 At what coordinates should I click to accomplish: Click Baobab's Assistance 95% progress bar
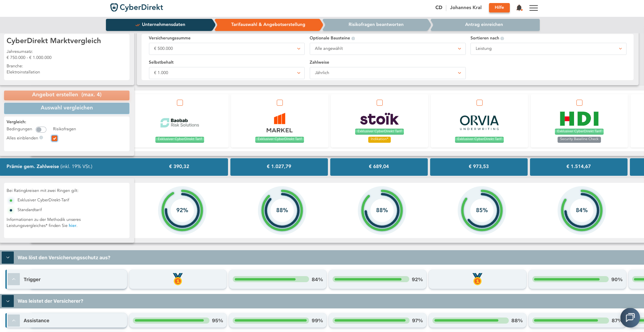point(171,321)
